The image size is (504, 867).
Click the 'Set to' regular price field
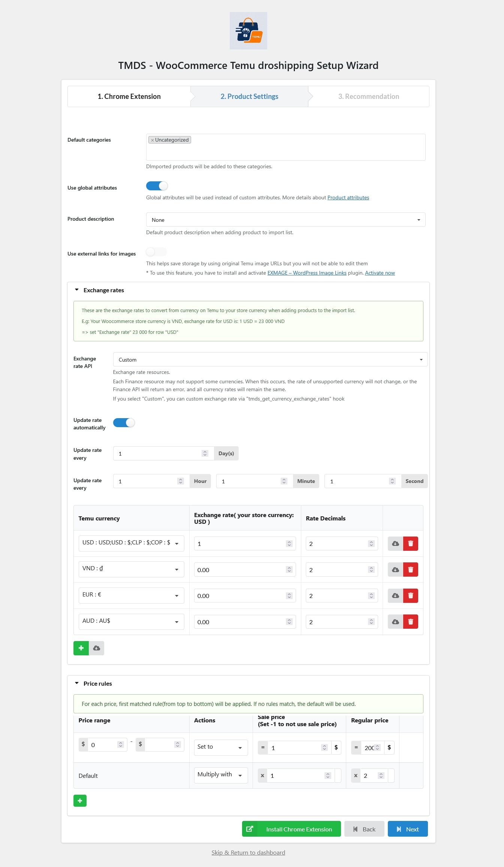point(372,748)
